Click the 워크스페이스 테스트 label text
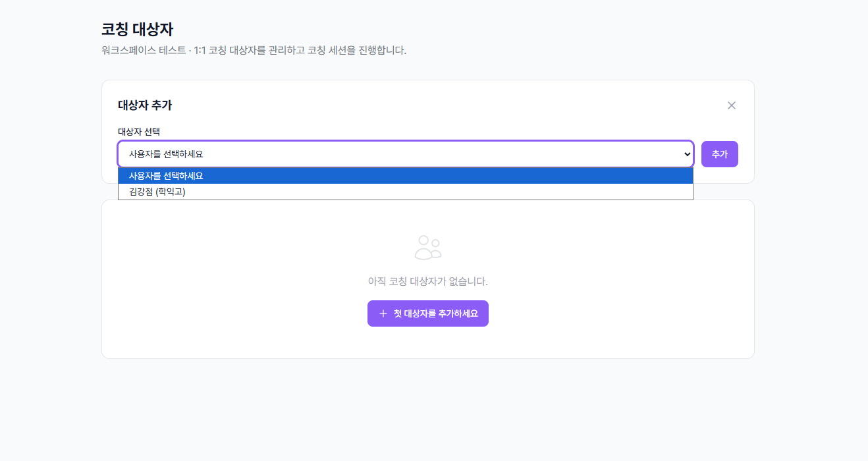This screenshot has width=868, height=461. pyautogui.click(x=143, y=49)
